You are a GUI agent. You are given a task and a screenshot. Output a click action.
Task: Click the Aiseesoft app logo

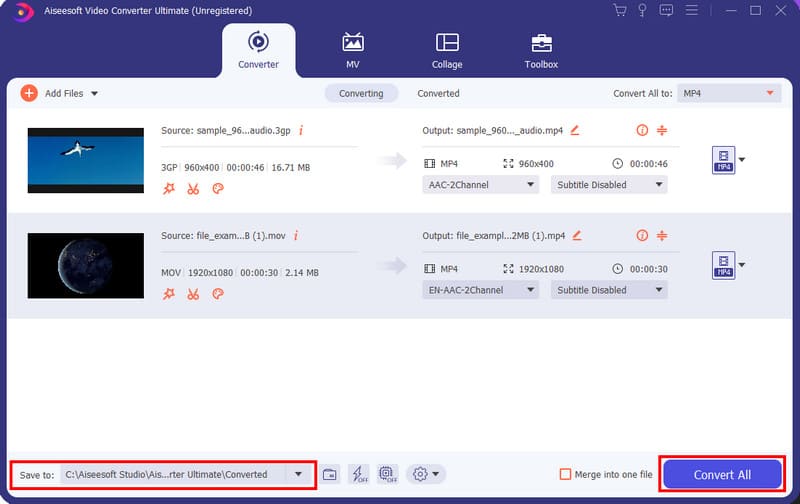pos(22,11)
